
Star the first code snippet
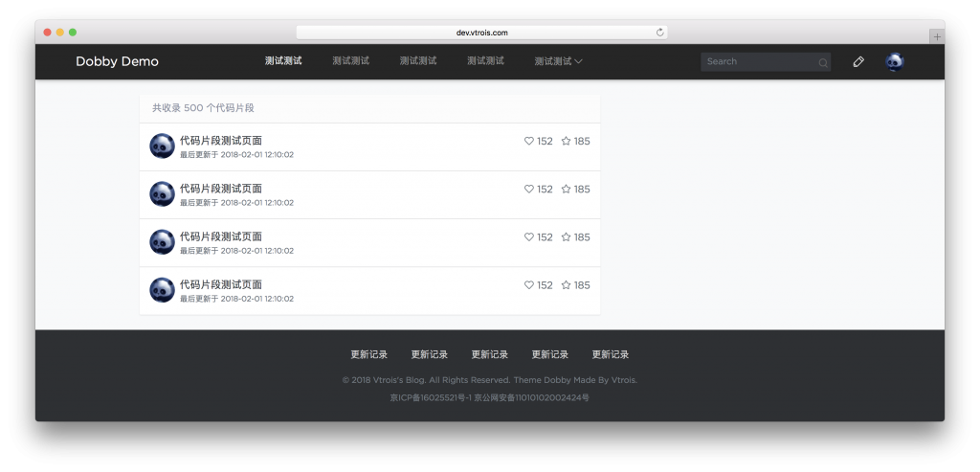click(566, 141)
